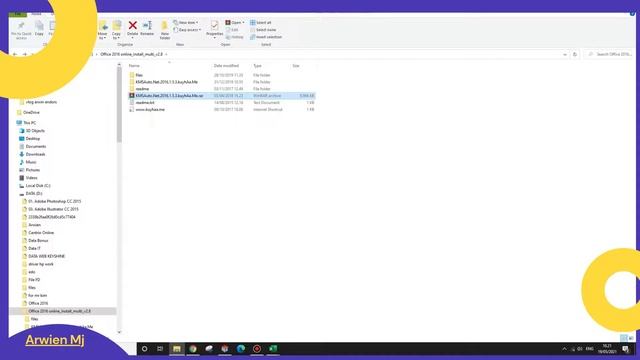Open Desktop in navigation pane

pos(30,139)
